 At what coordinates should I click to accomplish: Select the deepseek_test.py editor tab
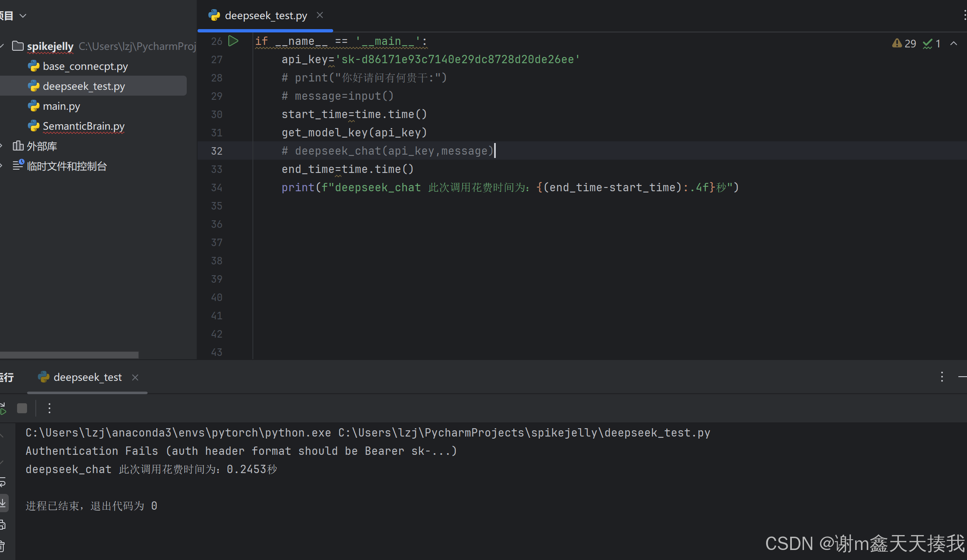(x=265, y=16)
